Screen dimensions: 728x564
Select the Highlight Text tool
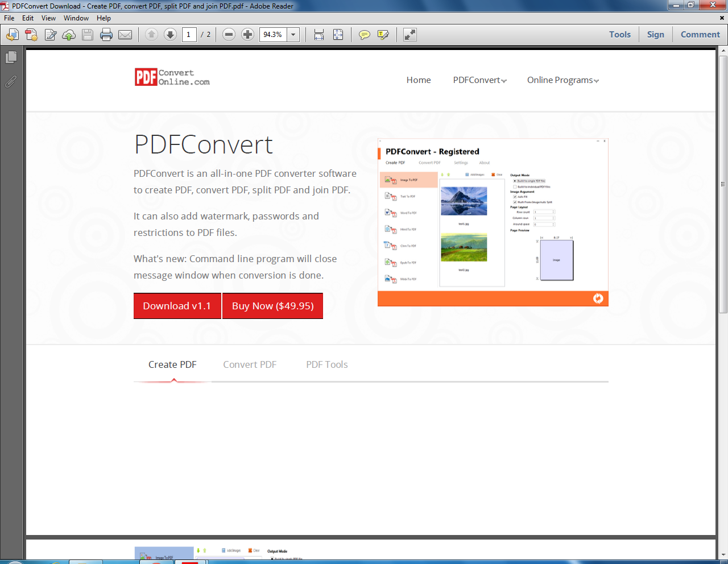tap(381, 35)
